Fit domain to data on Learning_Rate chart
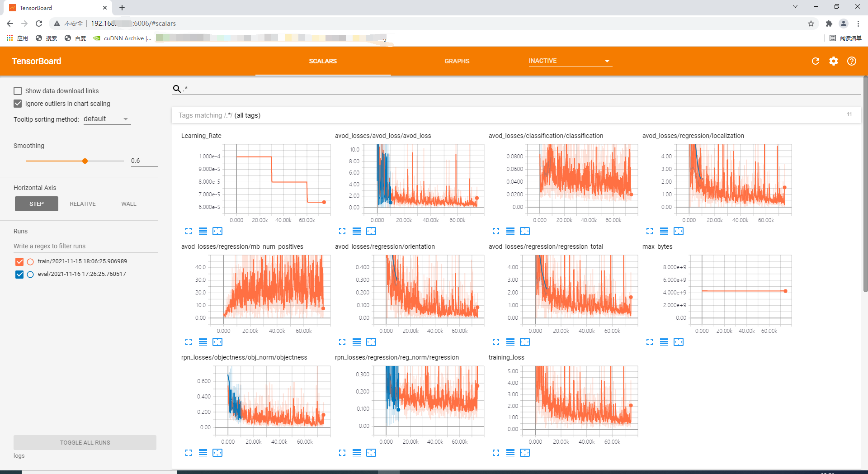Viewport: 868px width, 474px height. pyautogui.click(x=217, y=231)
